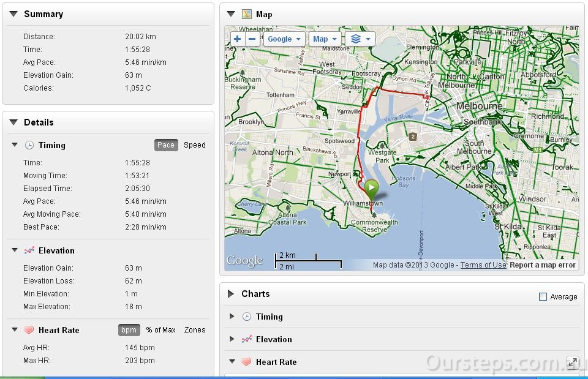Click the green start marker on the route
This screenshot has width=588, height=379.
pyautogui.click(x=372, y=190)
